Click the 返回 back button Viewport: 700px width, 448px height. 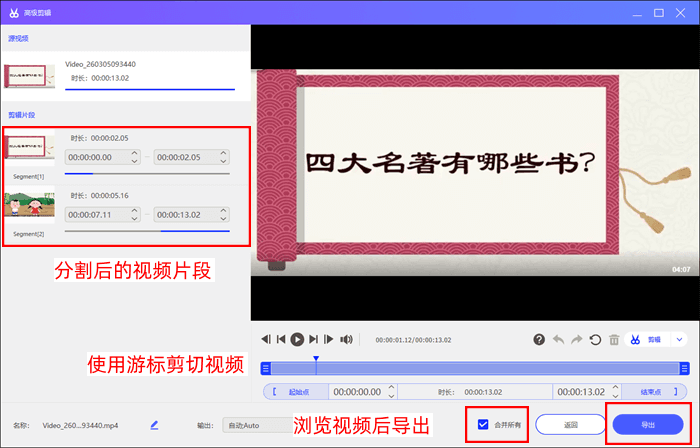pos(571,425)
